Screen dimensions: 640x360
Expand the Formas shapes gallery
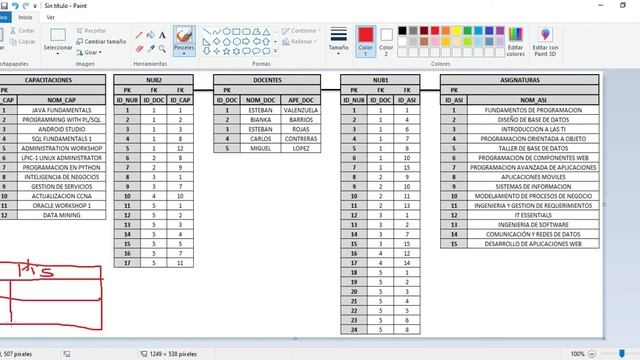(x=276, y=51)
